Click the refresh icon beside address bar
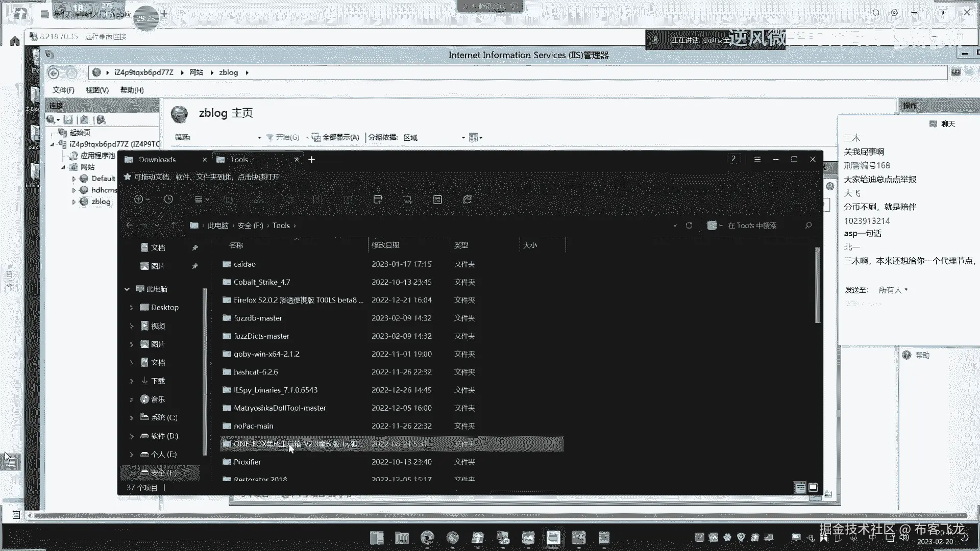The width and height of the screenshot is (980, 551). click(x=689, y=226)
